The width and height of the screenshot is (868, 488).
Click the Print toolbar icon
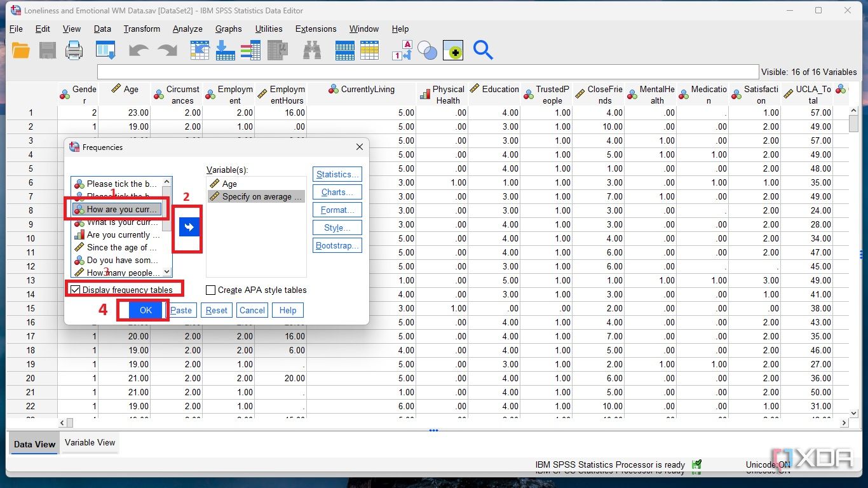pos(74,51)
